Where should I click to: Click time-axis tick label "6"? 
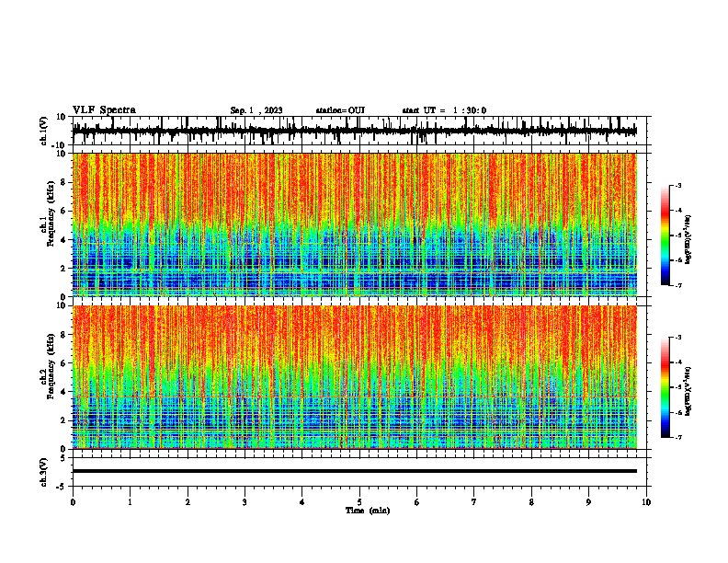tap(417, 502)
